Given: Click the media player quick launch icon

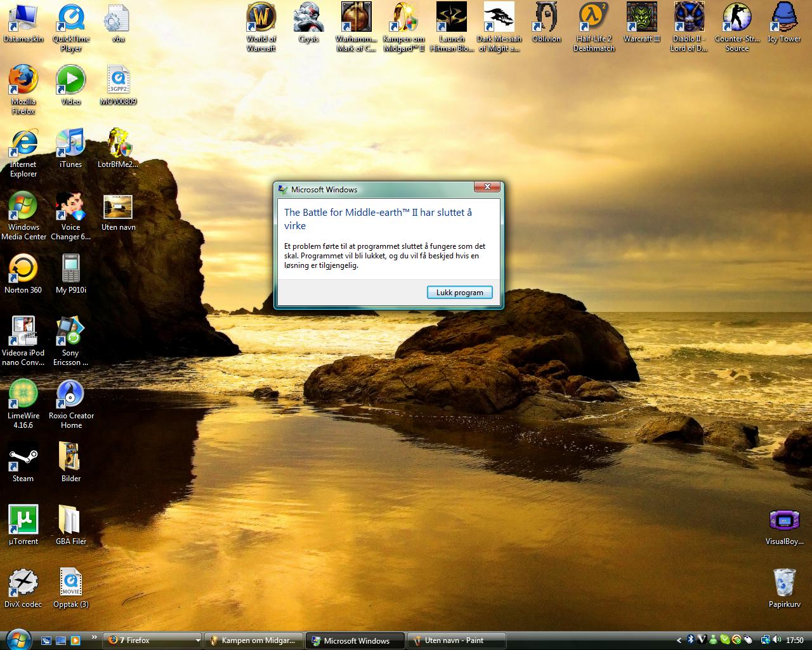Looking at the screenshot, I should pos(75,640).
